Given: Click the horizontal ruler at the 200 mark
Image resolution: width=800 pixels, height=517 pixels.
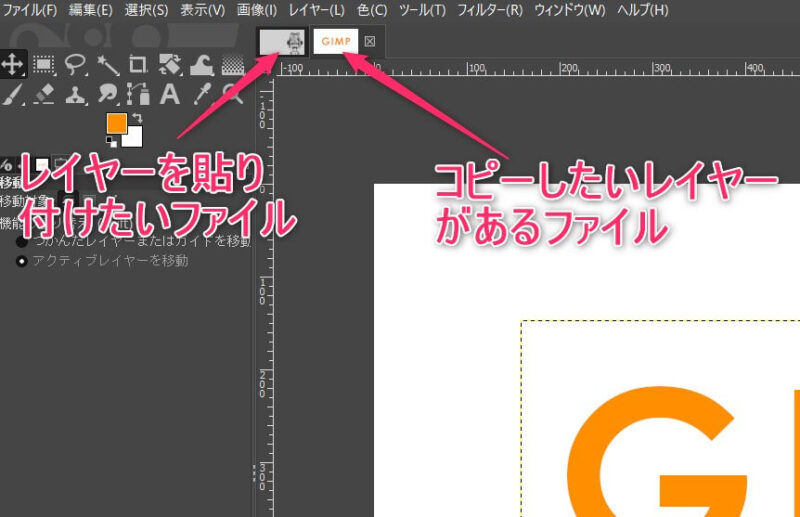Looking at the screenshot, I should coord(561,68).
